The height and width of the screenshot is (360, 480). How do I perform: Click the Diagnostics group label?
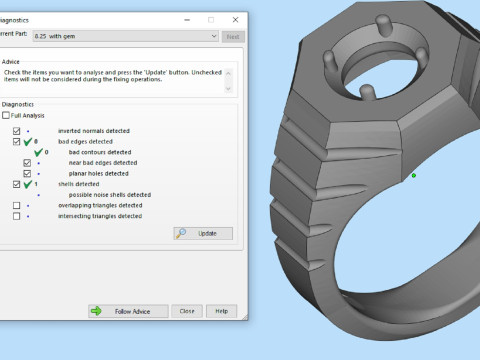[18, 104]
